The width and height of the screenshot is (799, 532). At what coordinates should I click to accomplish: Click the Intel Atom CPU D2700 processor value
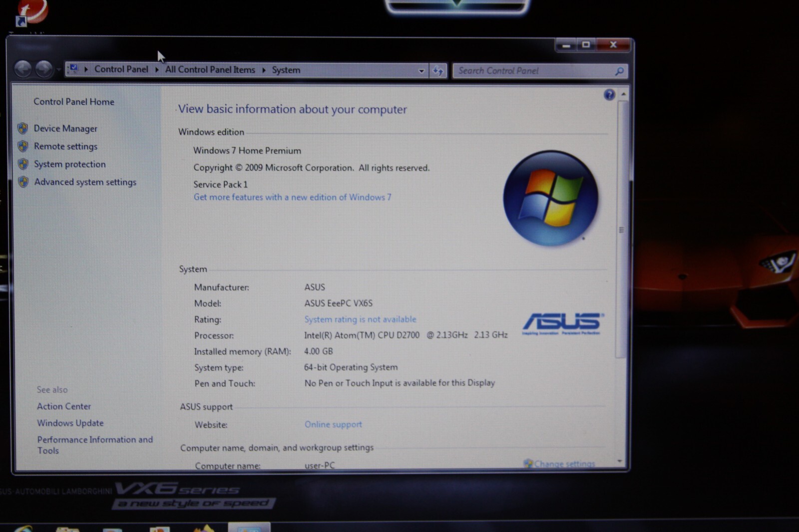click(406, 335)
